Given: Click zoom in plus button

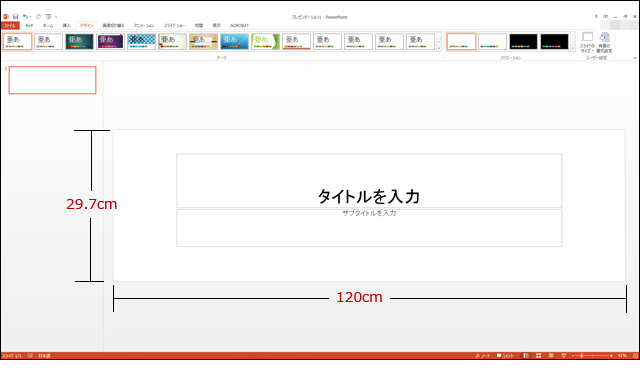Looking at the screenshot, I should click(611, 356).
